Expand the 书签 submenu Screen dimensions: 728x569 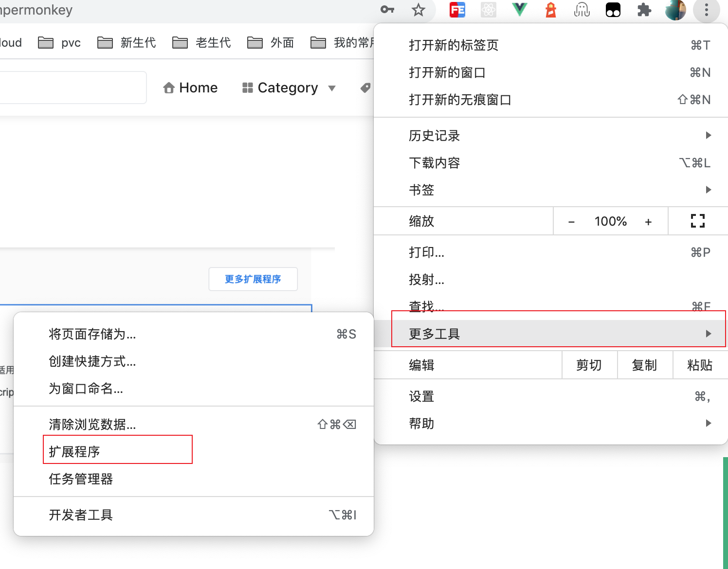551,190
